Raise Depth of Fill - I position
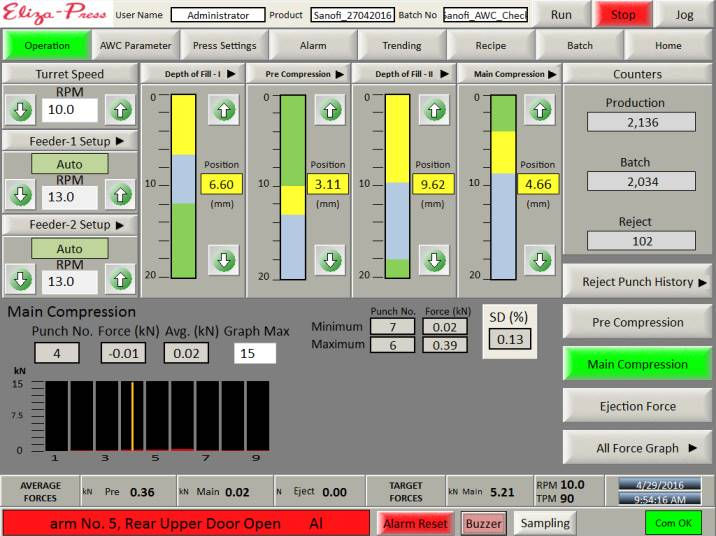This screenshot has width=716, height=536. pyautogui.click(x=223, y=110)
